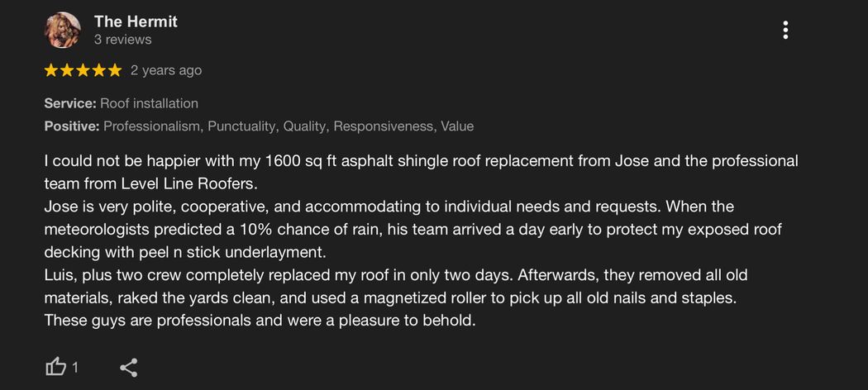This screenshot has width=868, height=390.
Task: Click the like count number 1
Action: [75, 368]
